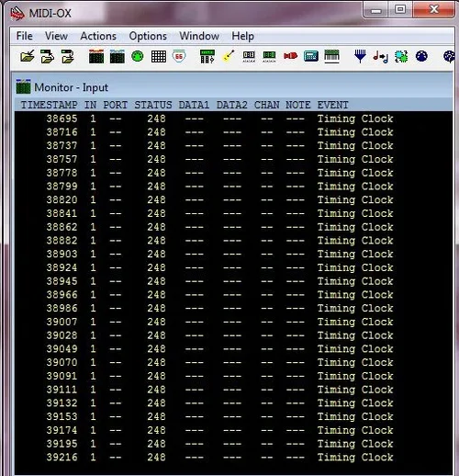459x476 pixels.
Task: Select the row with timestamp 38716
Action: pos(233,132)
